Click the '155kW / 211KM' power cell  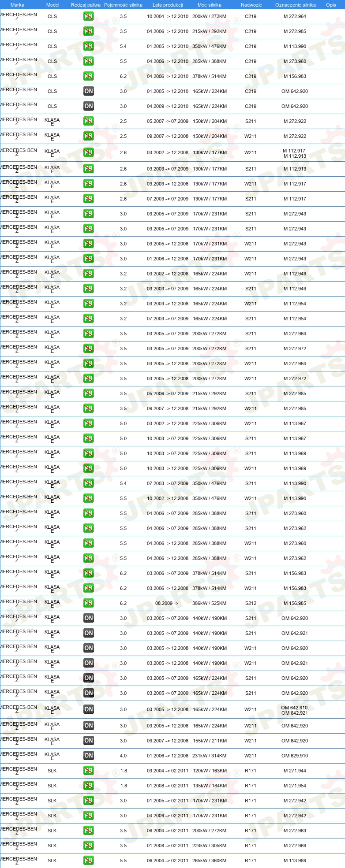210,741
